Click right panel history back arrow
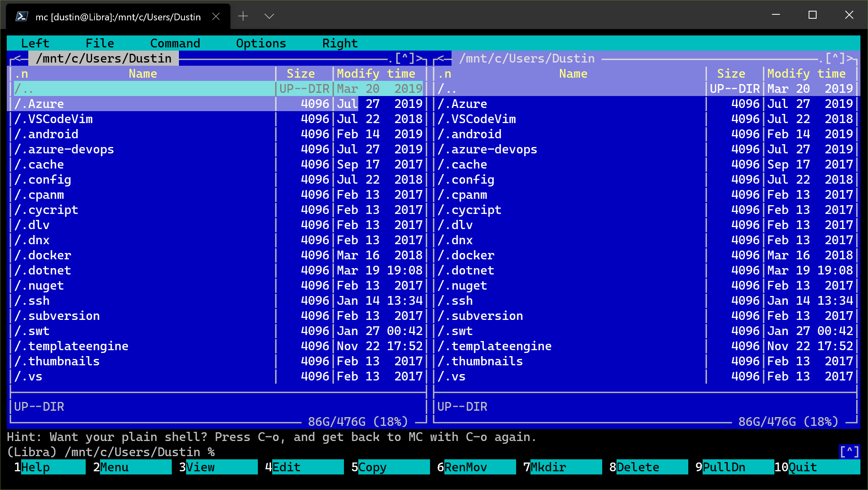 [x=441, y=59]
